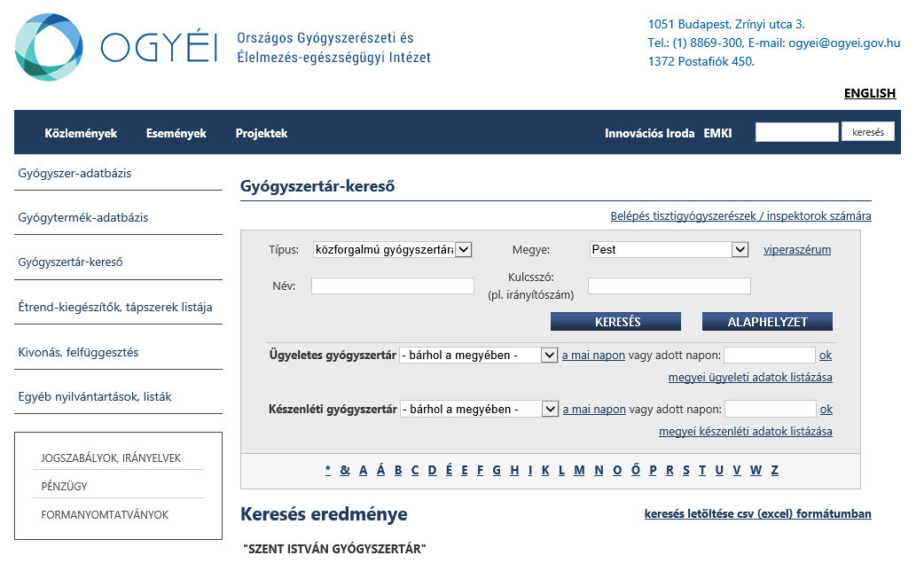Click 'a mai napon' for Ügyeletes gyógyszertár
Viewport: 924px width, 563px height.
pyautogui.click(x=593, y=356)
